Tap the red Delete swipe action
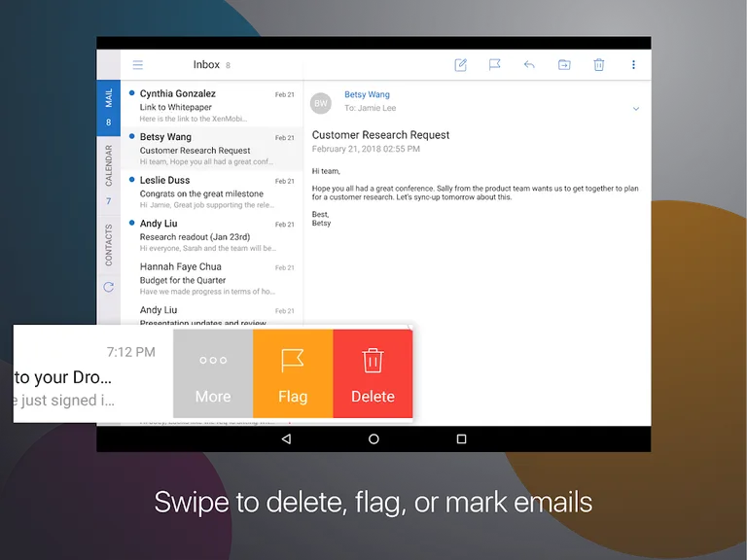The image size is (747, 560). 373,375
